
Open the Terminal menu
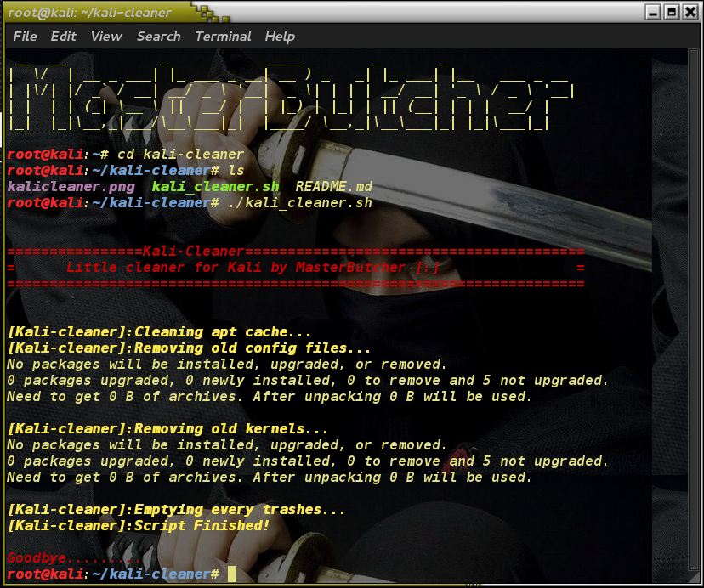(x=223, y=37)
